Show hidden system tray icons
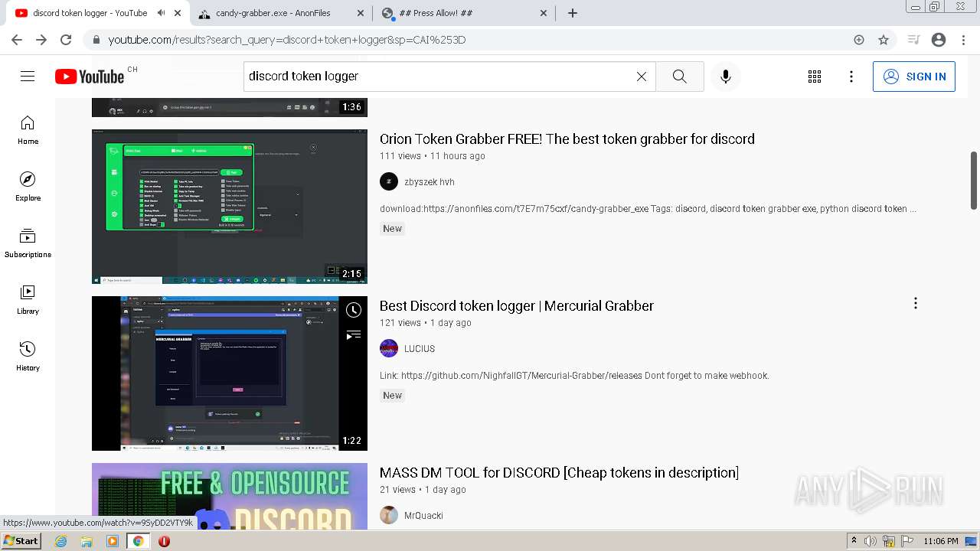The height and width of the screenshot is (551, 980). [x=854, y=541]
